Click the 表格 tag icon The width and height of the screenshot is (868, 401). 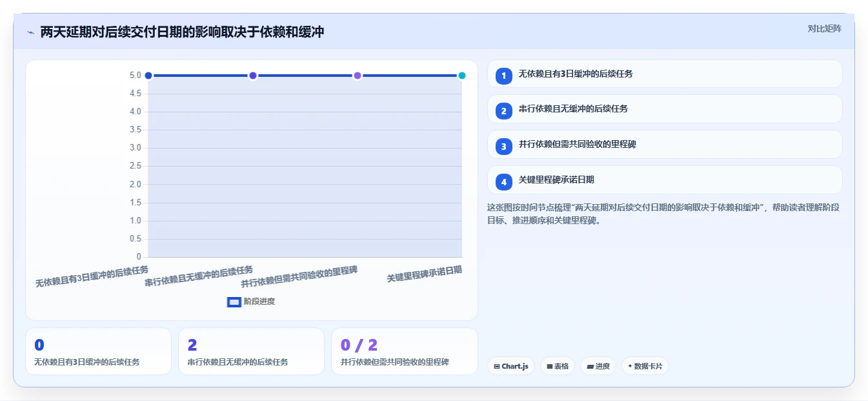(549, 367)
